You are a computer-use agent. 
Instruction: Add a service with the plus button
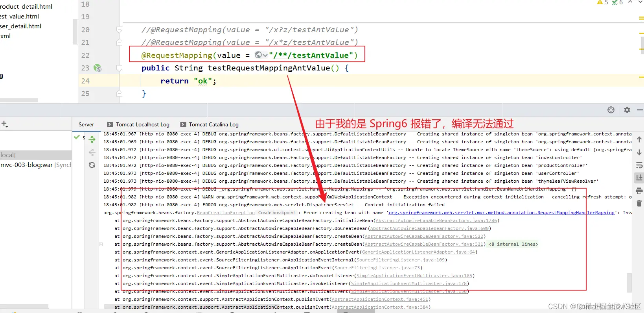tap(4, 124)
